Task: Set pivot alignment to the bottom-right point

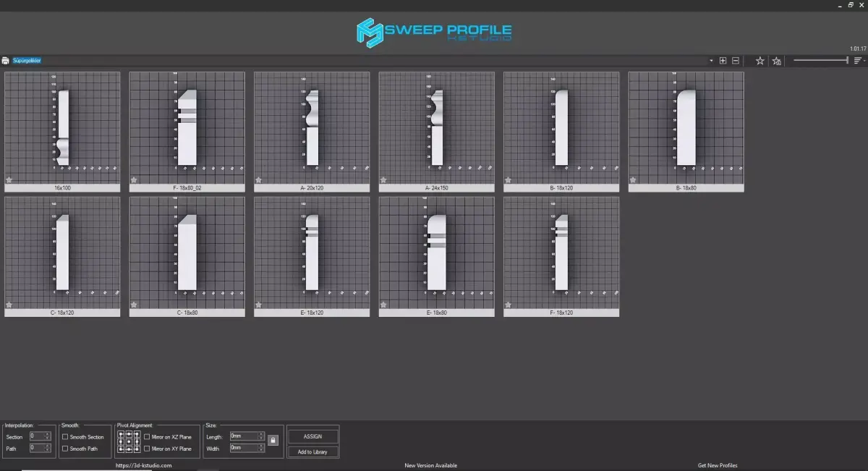Action: (x=137, y=449)
